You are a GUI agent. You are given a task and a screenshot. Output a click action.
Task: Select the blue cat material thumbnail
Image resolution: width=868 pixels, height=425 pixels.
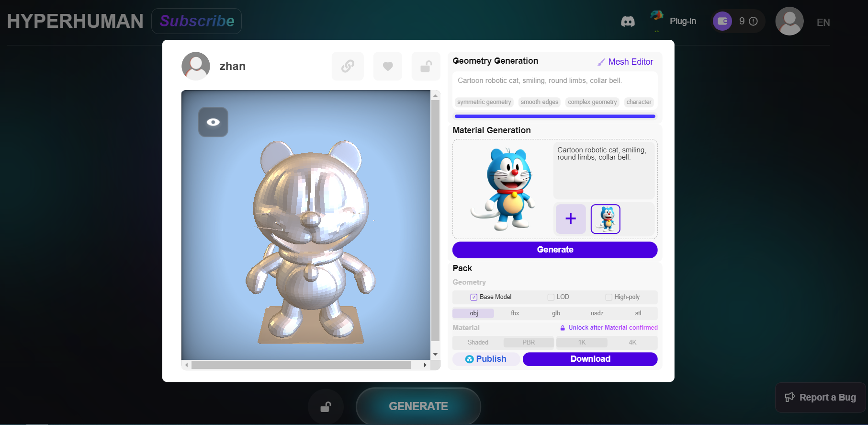click(x=606, y=219)
